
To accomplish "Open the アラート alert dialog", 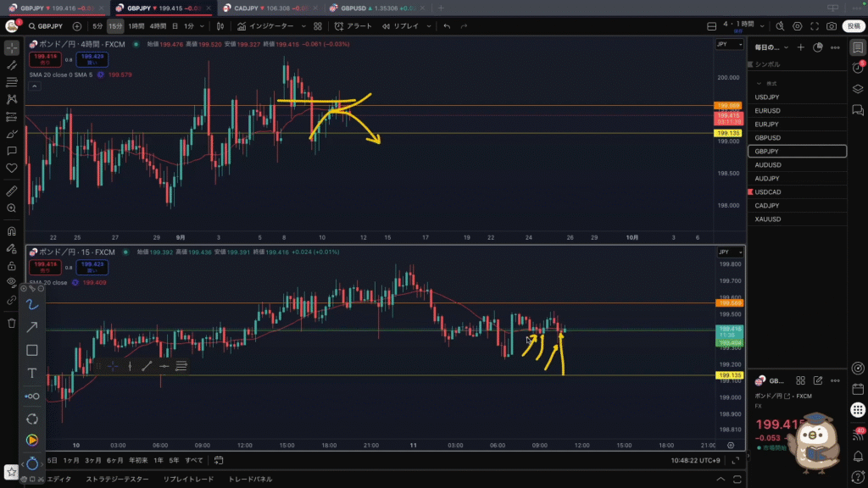I will click(x=353, y=26).
